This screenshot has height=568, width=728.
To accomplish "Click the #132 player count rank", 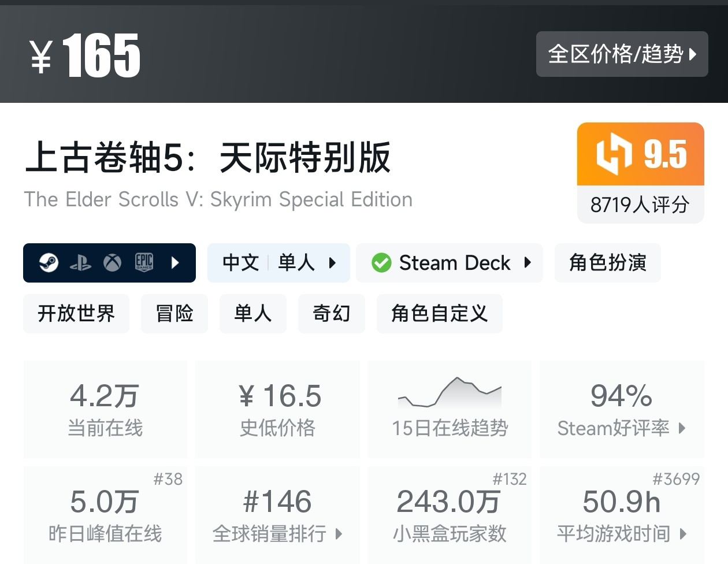I will coord(510,479).
